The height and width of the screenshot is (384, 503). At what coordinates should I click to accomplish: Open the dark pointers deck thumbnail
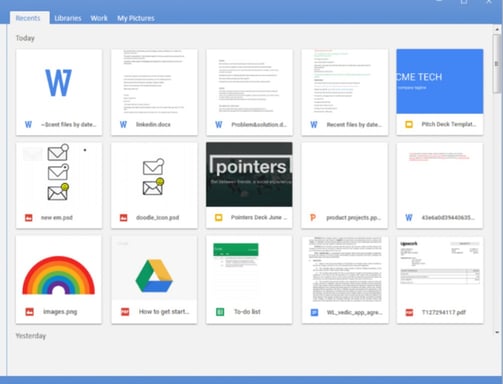click(249, 174)
